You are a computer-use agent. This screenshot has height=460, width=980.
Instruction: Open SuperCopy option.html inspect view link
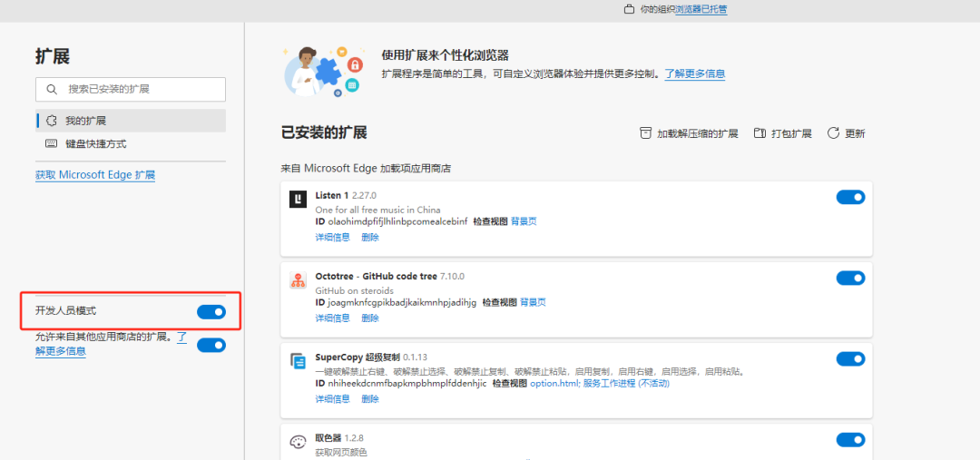(553, 384)
